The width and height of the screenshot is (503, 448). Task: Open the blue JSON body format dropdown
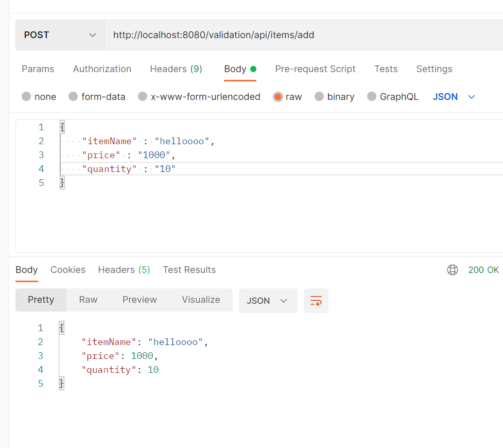point(454,97)
